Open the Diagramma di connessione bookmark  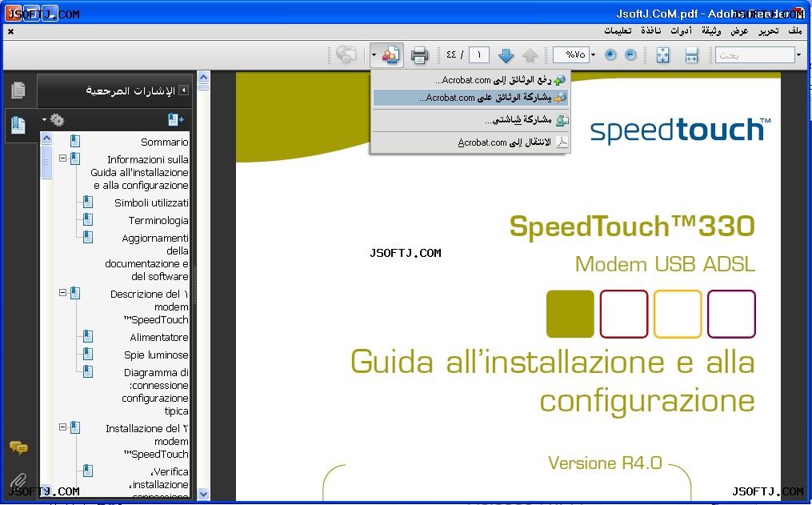155,391
